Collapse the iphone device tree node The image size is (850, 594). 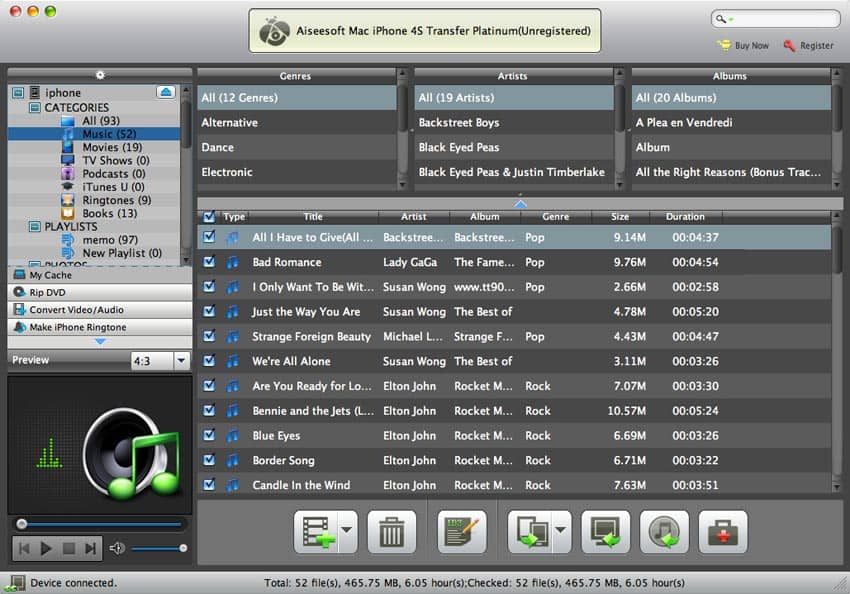pos(18,93)
